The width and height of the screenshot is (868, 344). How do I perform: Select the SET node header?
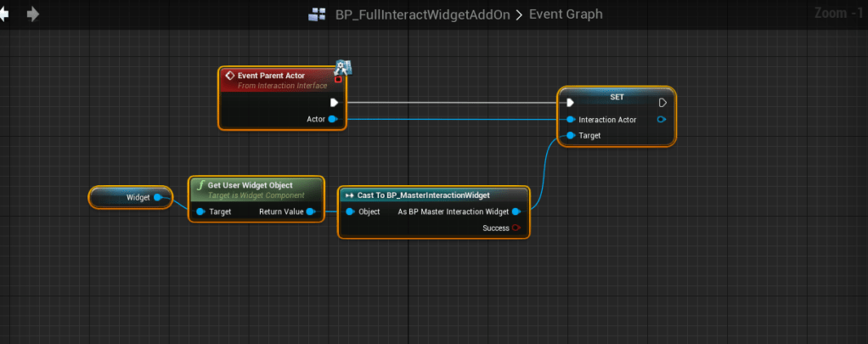(x=617, y=97)
